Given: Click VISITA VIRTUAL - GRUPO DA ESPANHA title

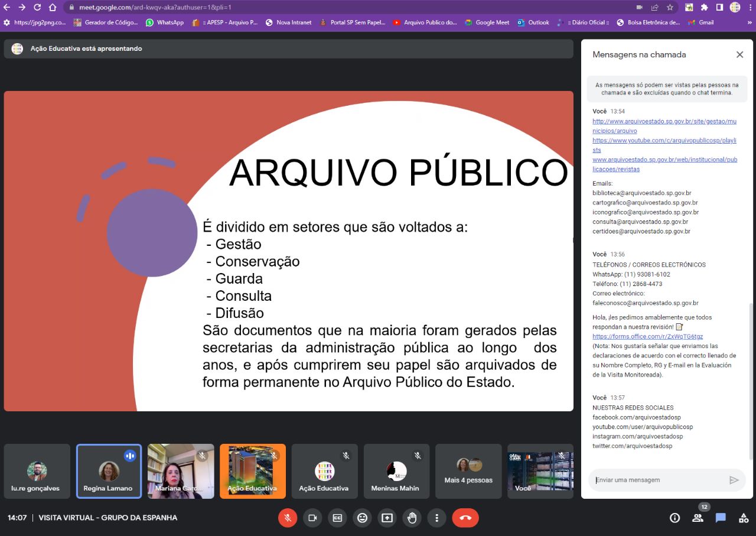Looking at the screenshot, I should click(x=108, y=518).
